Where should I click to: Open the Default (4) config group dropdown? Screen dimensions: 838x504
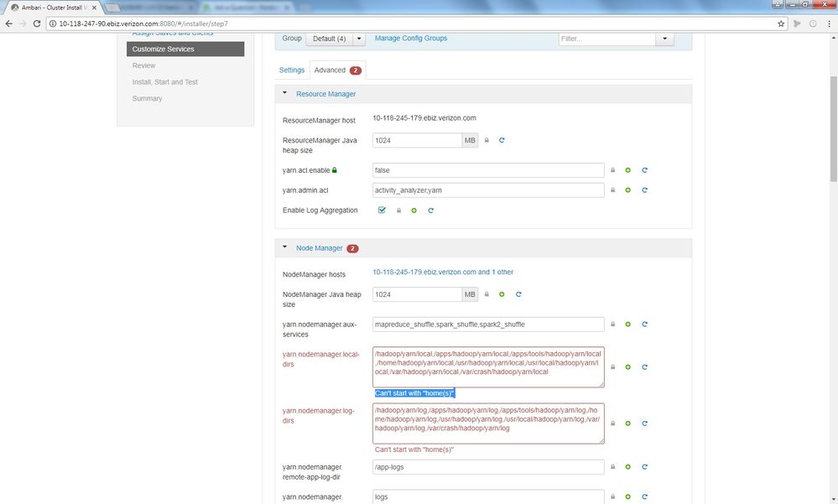pyautogui.click(x=329, y=39)
